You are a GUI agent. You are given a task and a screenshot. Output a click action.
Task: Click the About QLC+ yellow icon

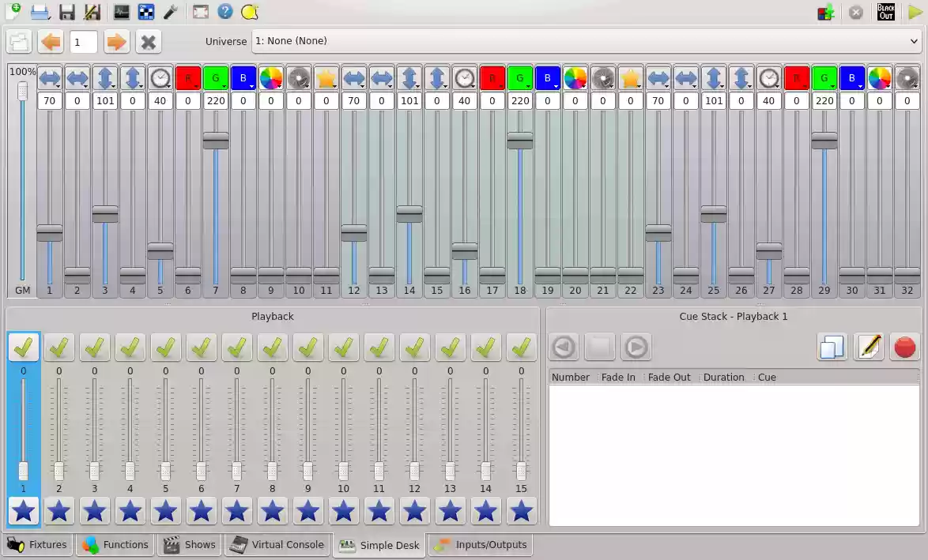point(250,12)
